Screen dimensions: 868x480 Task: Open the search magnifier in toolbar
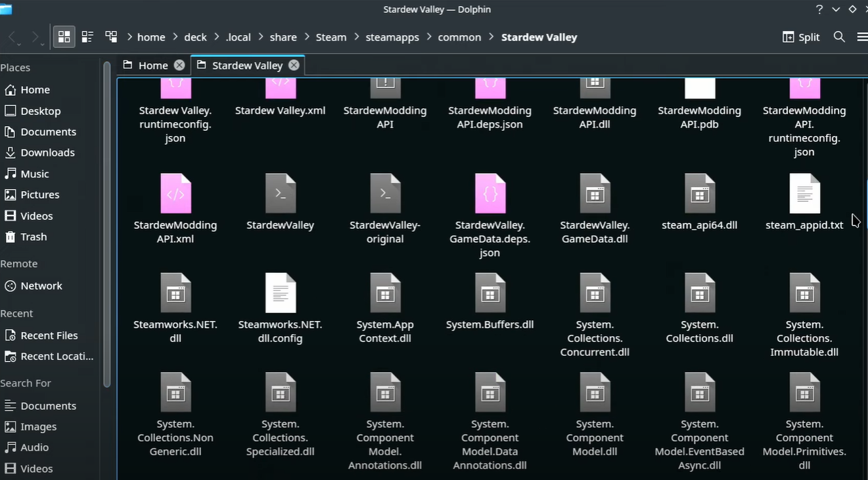pyautogui.click(x=839, y=37)
